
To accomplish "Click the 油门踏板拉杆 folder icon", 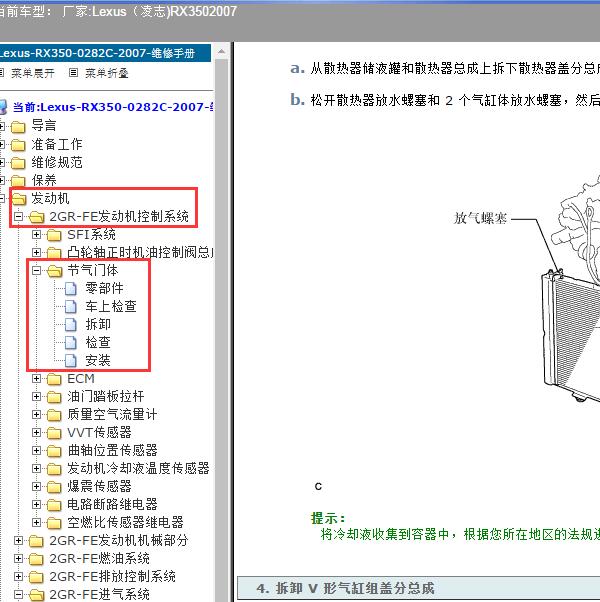I will (x=54, y=397).
